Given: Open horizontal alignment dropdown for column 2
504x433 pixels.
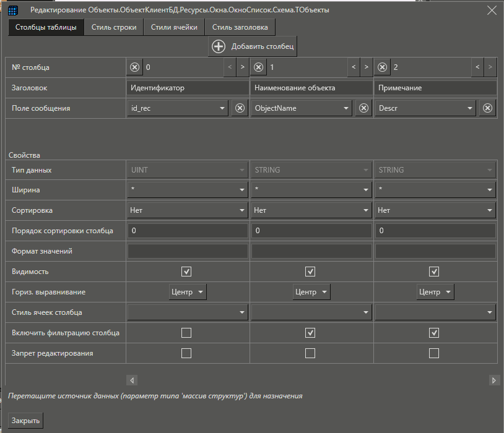Looking at the screenshot, I should [x=436, y=292].
